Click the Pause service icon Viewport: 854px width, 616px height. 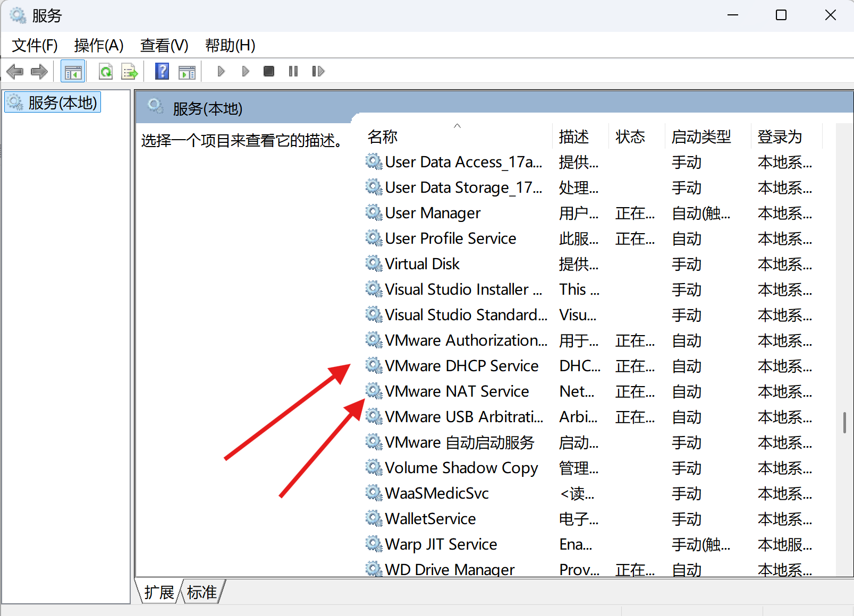[x=293, y=71]
